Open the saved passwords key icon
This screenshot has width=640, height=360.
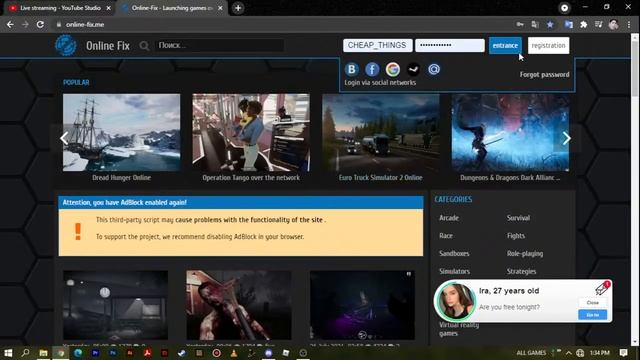(520, 24)
